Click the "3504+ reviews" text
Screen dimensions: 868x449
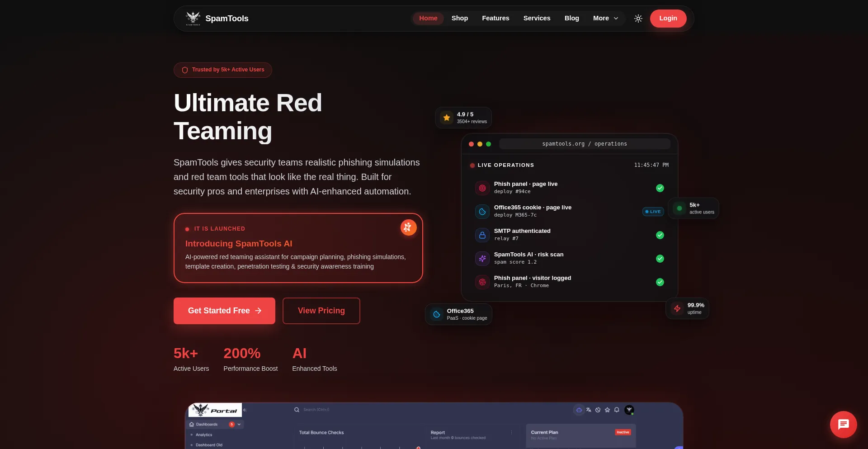click(x=472, y=122)
